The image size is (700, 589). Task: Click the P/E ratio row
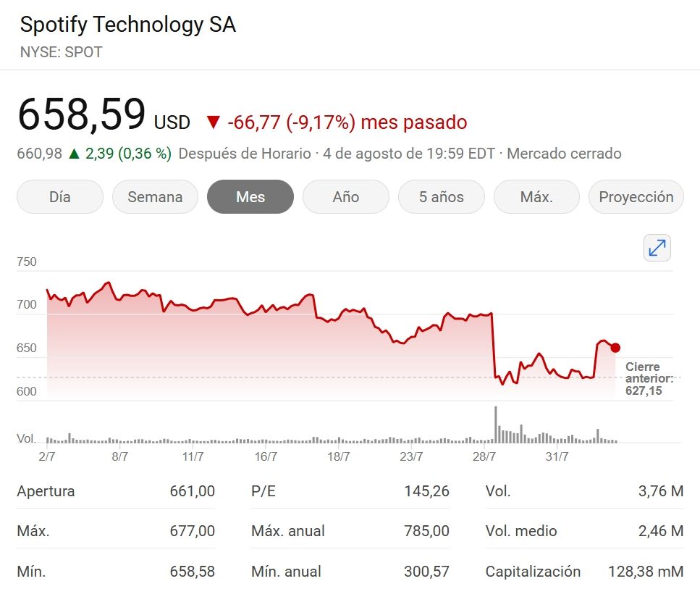pos(350,491)
